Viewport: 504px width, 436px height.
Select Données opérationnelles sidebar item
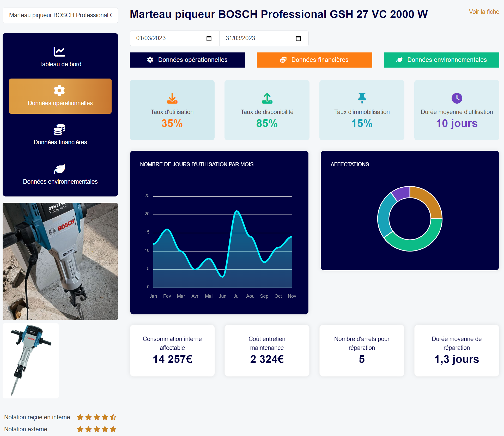point(60,96)
